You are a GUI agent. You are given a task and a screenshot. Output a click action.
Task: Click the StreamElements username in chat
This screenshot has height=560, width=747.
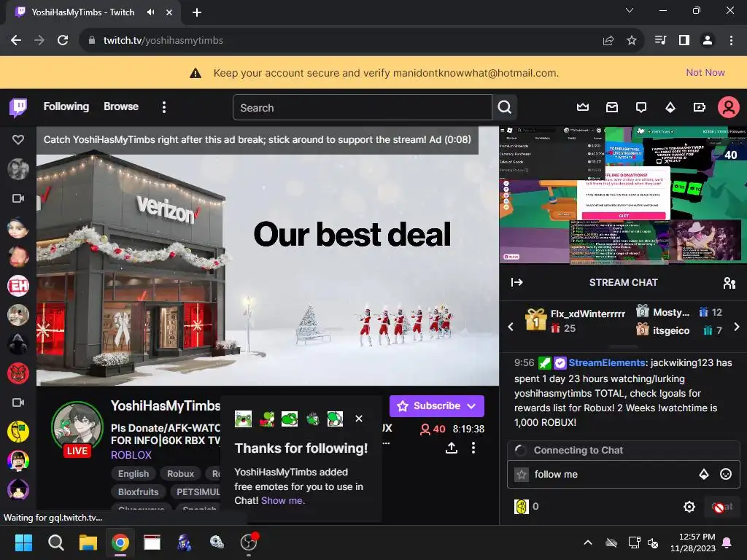[607, 363]
